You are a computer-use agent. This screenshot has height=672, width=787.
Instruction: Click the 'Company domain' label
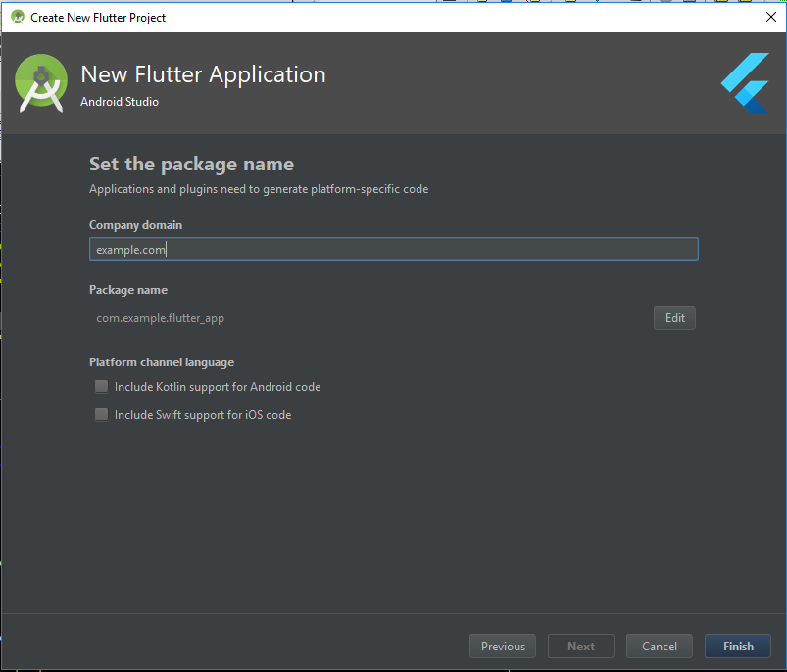135,225
